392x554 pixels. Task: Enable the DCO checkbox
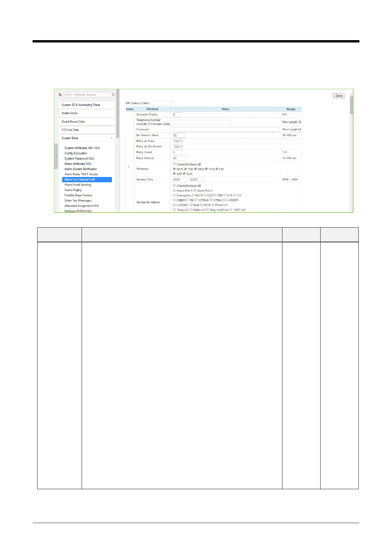click(205, 195)
